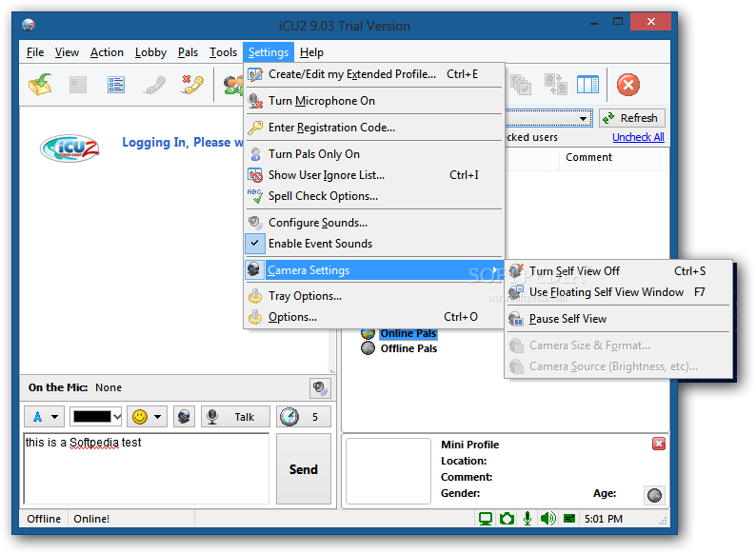Click the green speaker status bar icon
The height and width of the screenshot is (554, 756).
[x=548, y=519]
